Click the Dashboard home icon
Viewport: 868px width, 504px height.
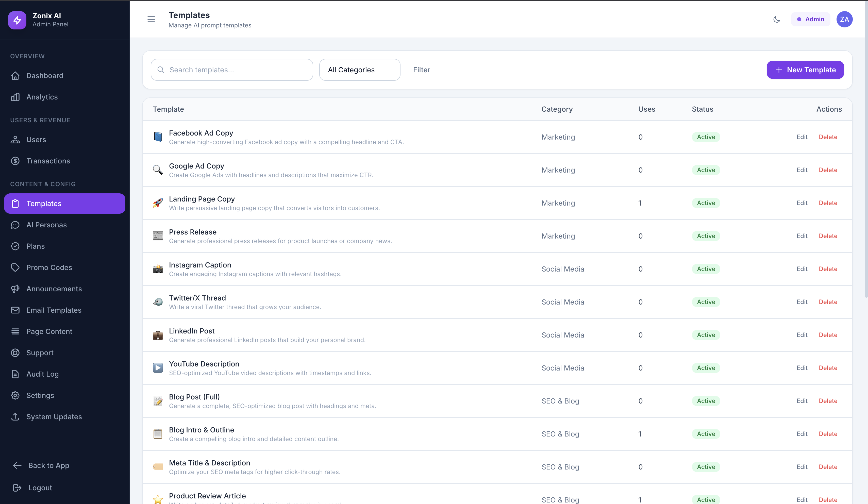(15, 76)
